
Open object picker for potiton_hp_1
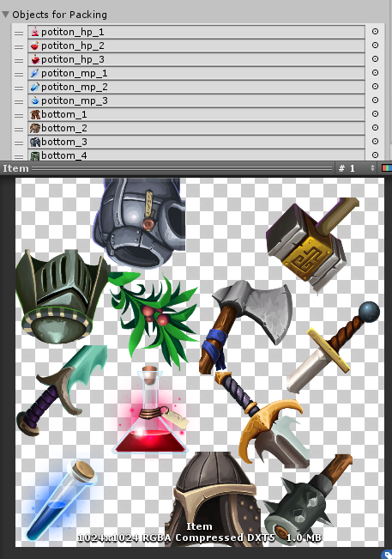point(375,32)
